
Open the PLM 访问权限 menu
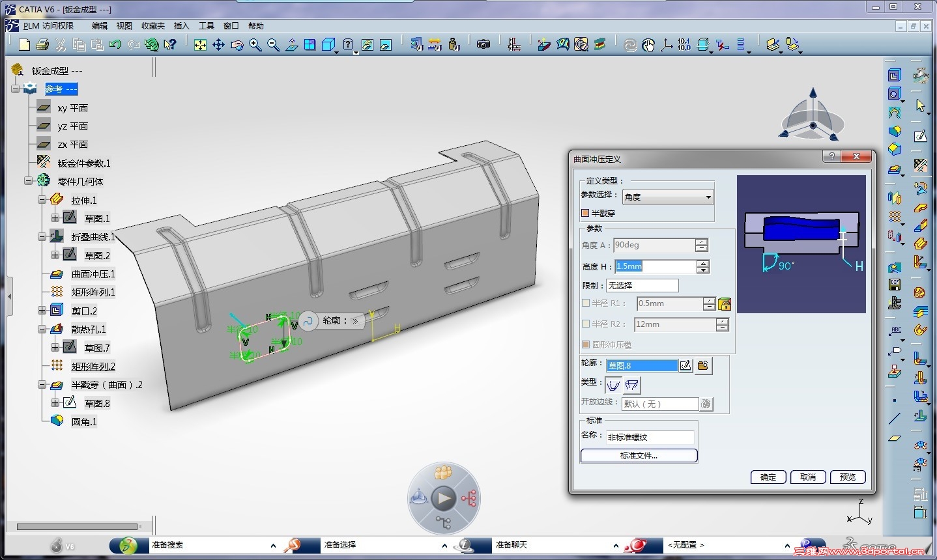[x=48, y=26]
